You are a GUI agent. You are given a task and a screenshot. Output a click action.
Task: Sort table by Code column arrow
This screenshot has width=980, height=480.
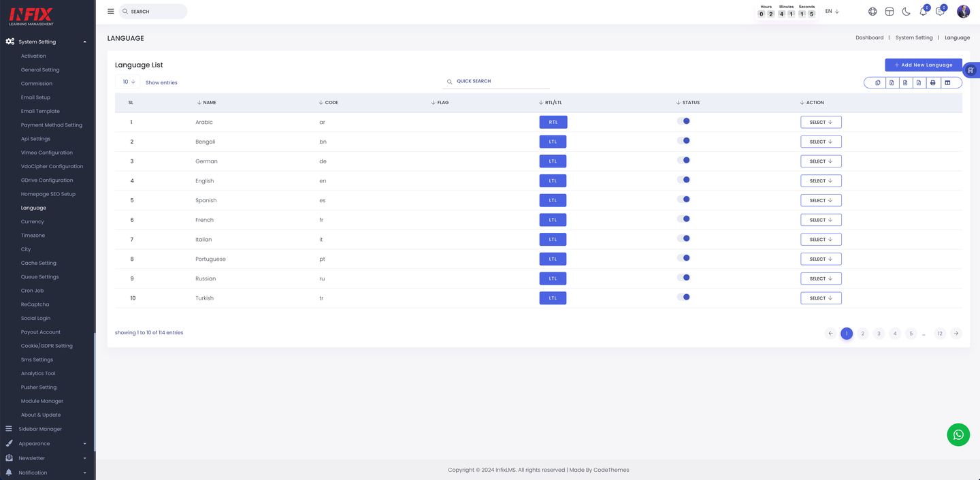tap(321, 103)
